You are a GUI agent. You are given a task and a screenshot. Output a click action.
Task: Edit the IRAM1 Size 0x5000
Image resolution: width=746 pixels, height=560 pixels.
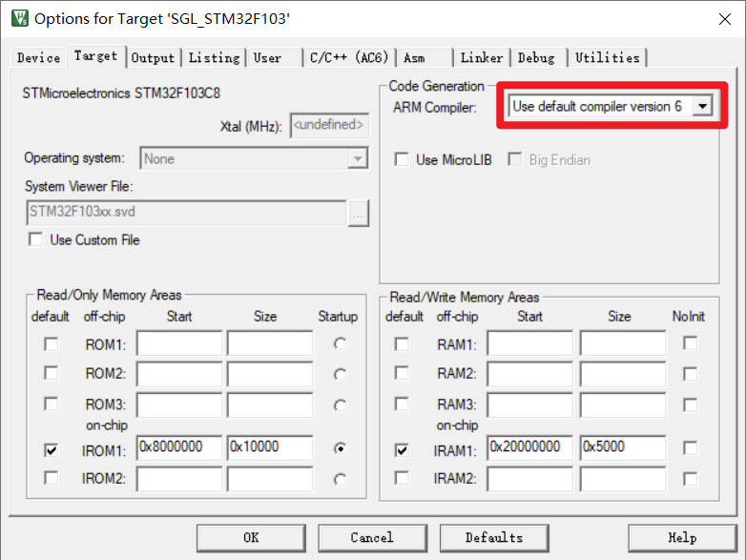point(623,447)
